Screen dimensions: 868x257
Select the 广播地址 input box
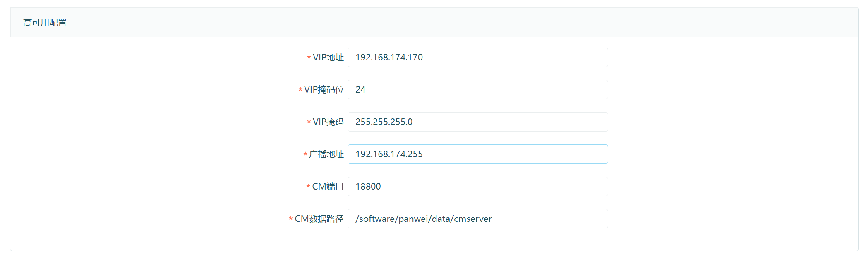click(477, 154)
